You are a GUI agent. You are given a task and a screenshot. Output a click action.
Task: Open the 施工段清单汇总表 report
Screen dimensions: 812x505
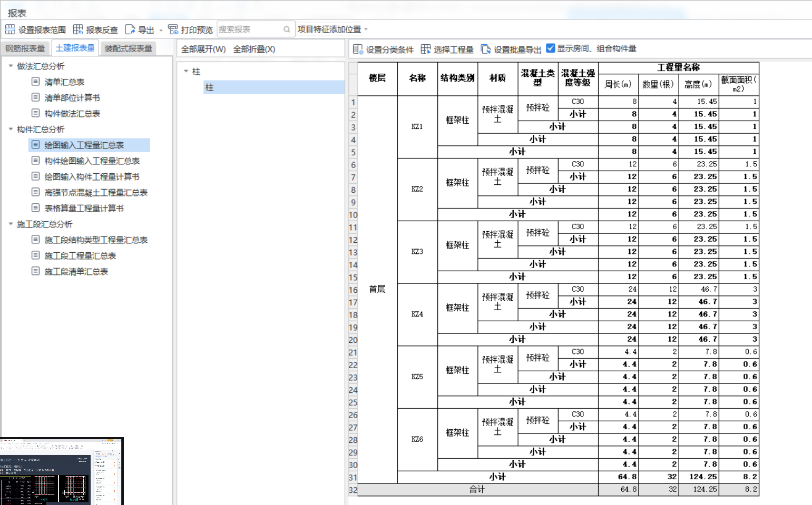click(x=76, y=271)
